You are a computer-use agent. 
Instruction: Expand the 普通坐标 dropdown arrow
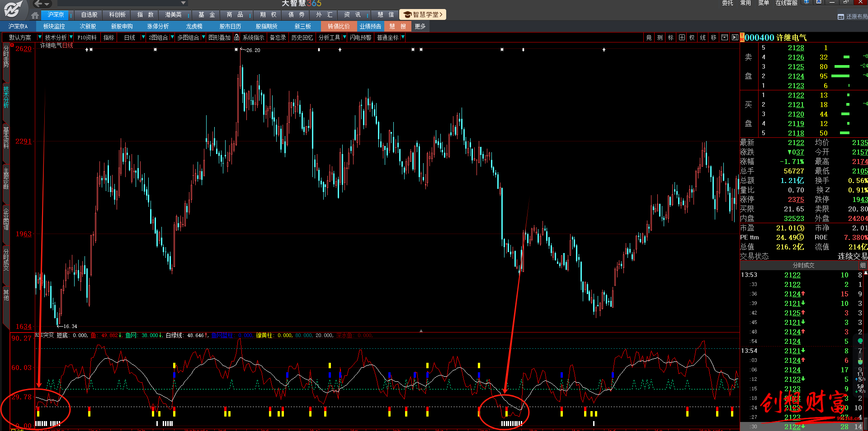click(x=402, y=37)
